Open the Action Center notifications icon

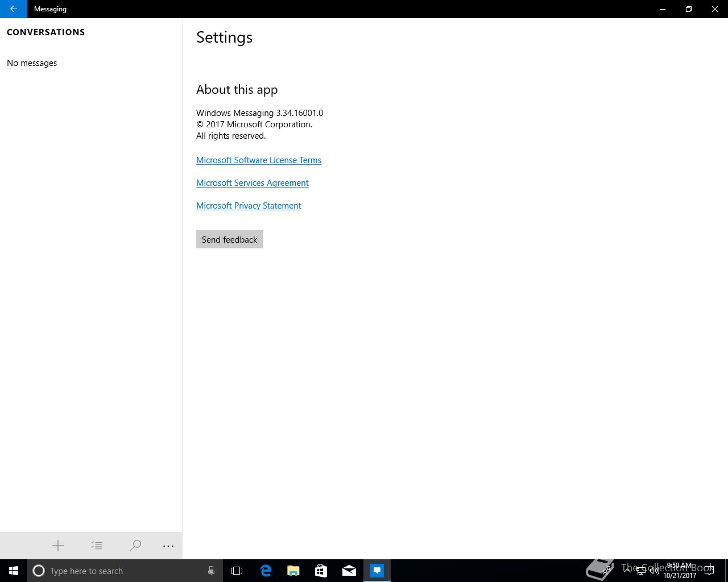tap(709, 571)
